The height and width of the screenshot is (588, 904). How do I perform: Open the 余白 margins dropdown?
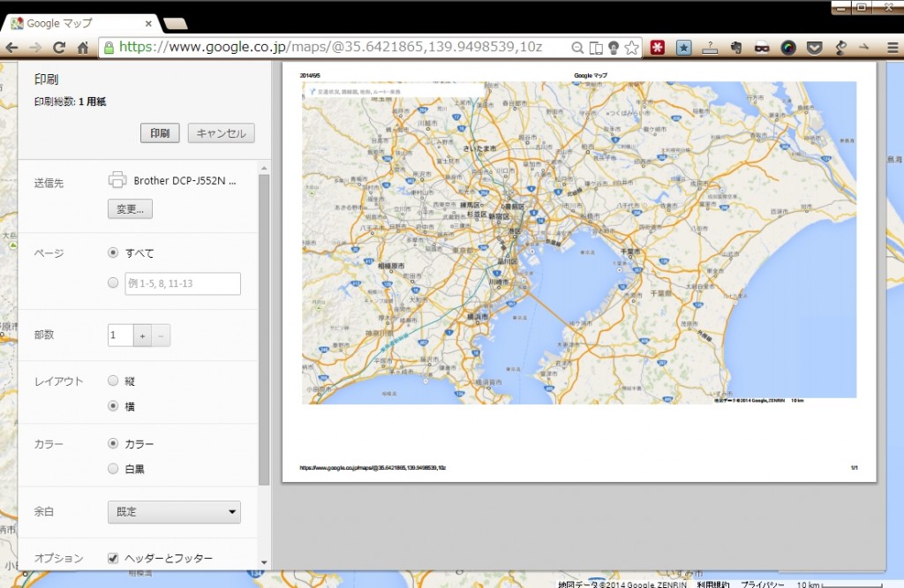(x=174, y=512)
